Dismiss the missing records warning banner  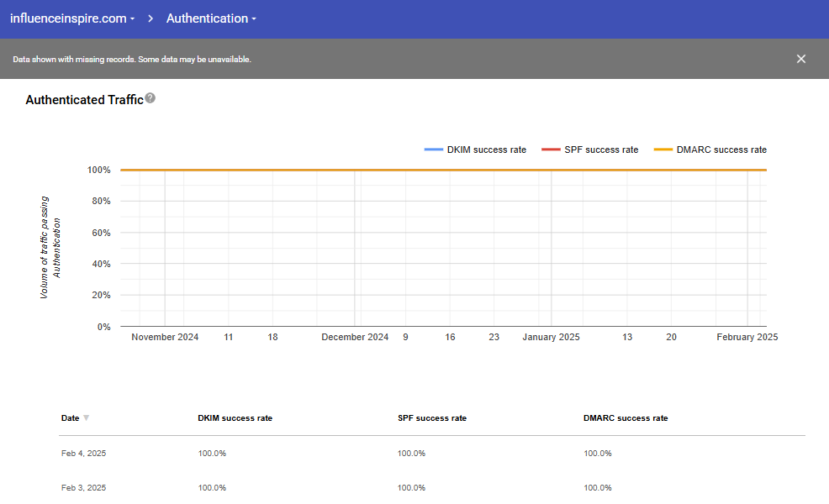pyautogui.click(x=800, y=59)
